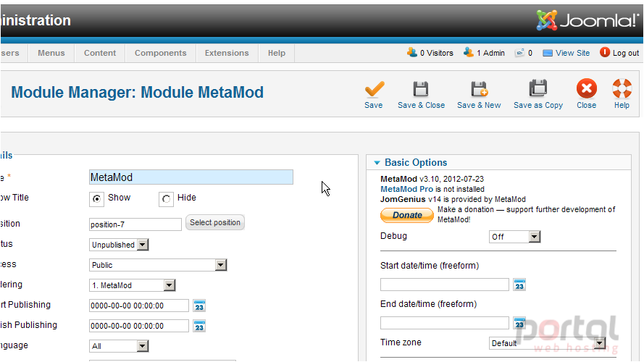The height and width of the screenshot is (362, 644).
Task: Click the position field containing position-7
Action: tap(135, 224)
